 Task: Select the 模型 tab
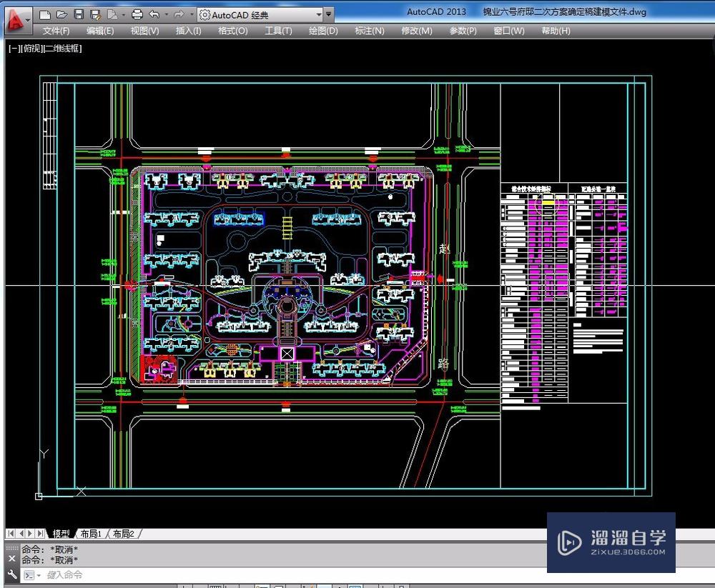59,533
